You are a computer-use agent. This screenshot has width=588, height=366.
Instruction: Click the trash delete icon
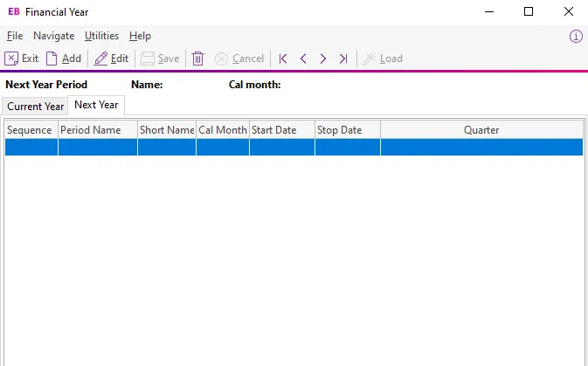[x=198, y=59]
